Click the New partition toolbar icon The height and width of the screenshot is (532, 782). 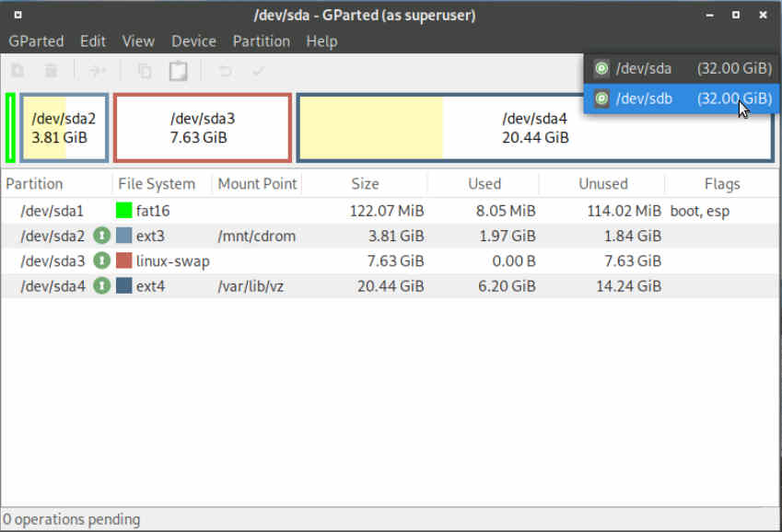[18, 71]
